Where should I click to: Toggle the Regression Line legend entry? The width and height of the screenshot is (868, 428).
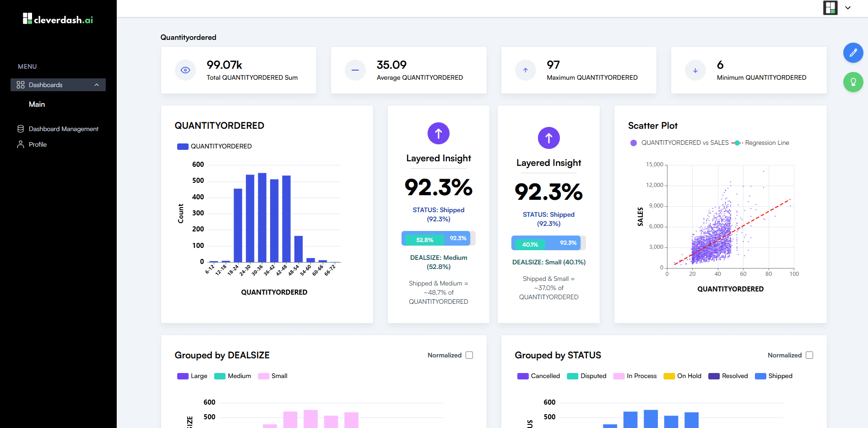[x=760, y=143]
